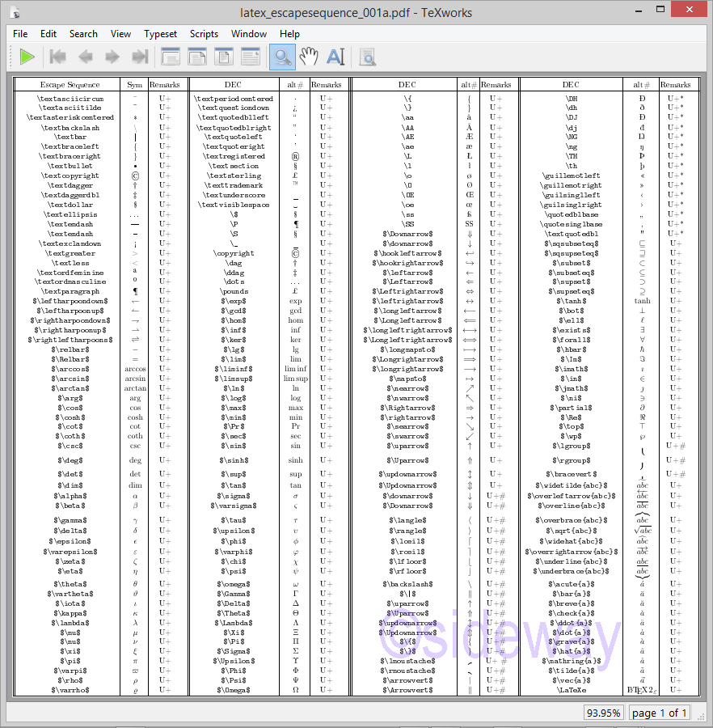
Task: Click the \textbackslash entry
Action: 70,128
